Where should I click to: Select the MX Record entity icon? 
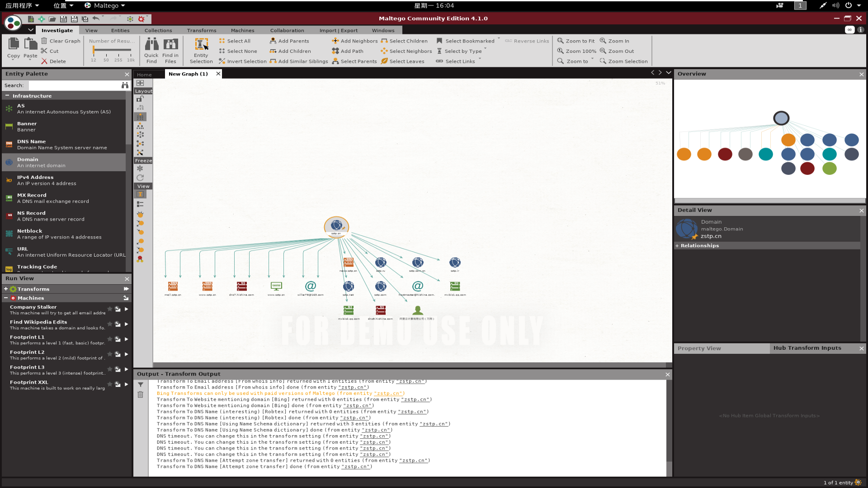(x=9, y=198)
